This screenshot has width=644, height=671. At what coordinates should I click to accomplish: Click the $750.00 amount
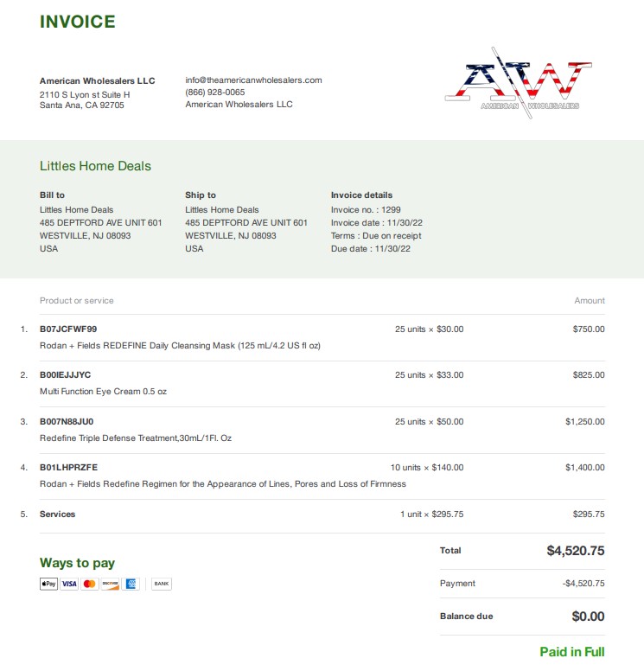tap(589, 329)
